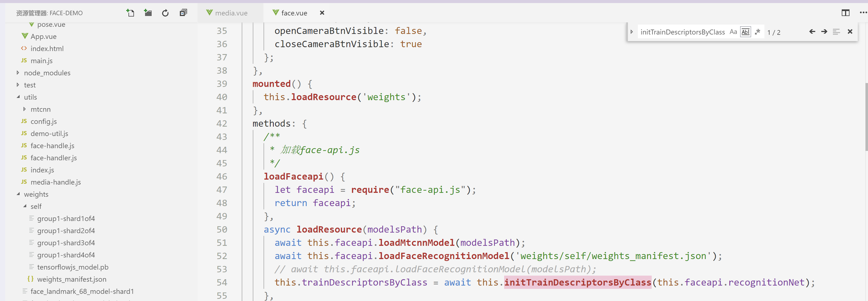868x301 pixels.
Task: Go to previous search match
Action: (812, 31)
